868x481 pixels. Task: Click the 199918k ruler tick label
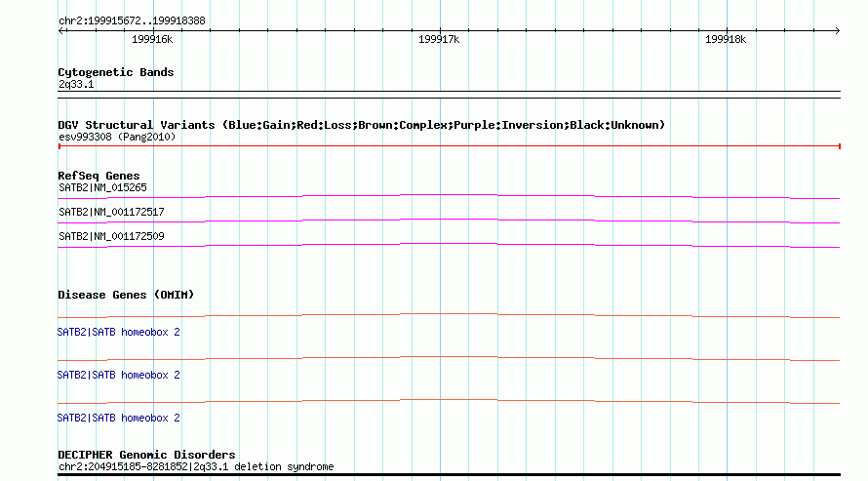(726, 39)
